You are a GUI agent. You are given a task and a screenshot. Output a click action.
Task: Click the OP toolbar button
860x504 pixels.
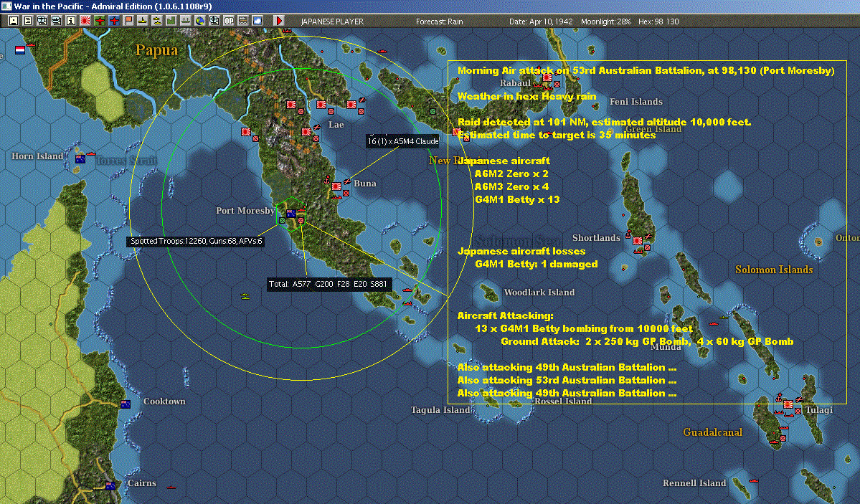tap(229, 21)
